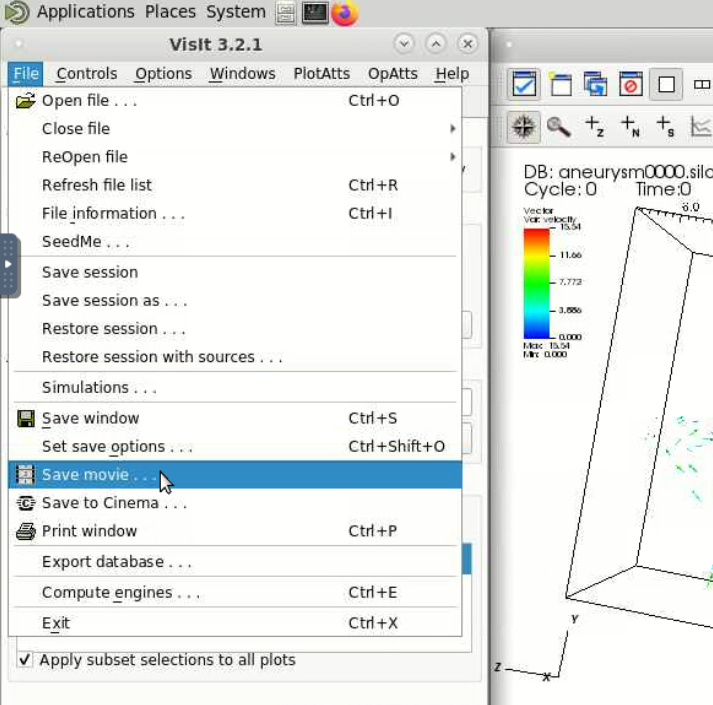Click the Cinema icon beside Save to Cinema
Image resolution: width=713 pixels, height=705 pixels.
click(x=25, y=503)
